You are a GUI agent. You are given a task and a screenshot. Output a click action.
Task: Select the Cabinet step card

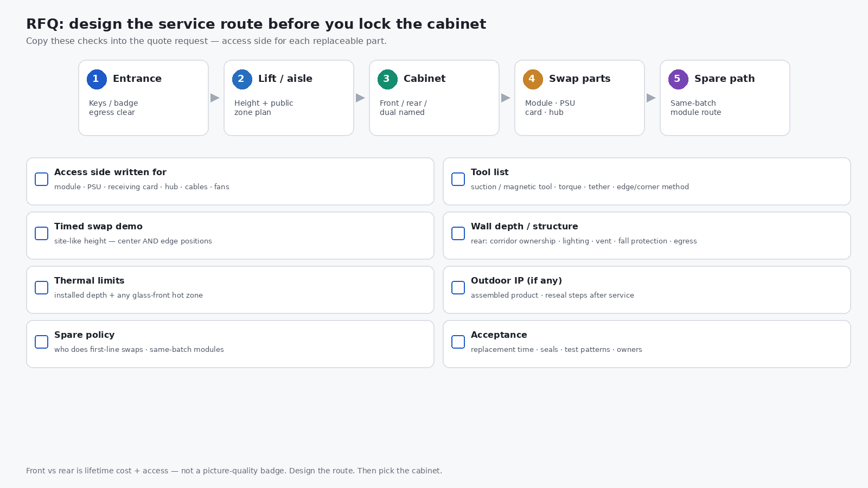click(434, 98)
